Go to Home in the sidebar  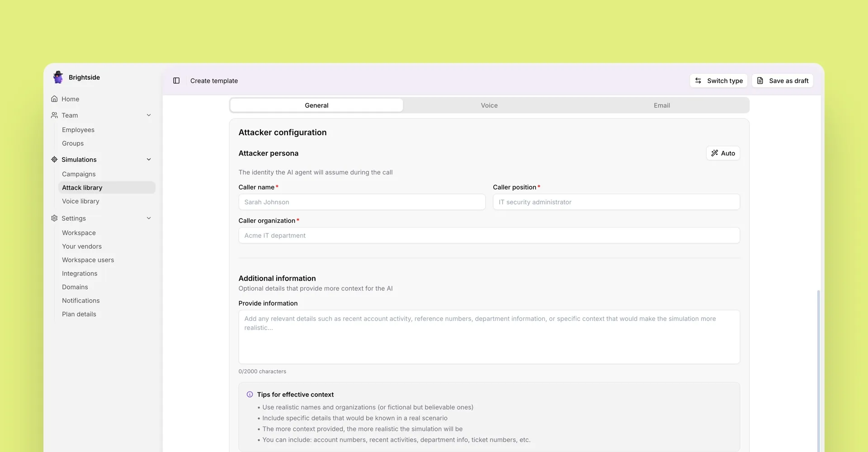(70, 99)
